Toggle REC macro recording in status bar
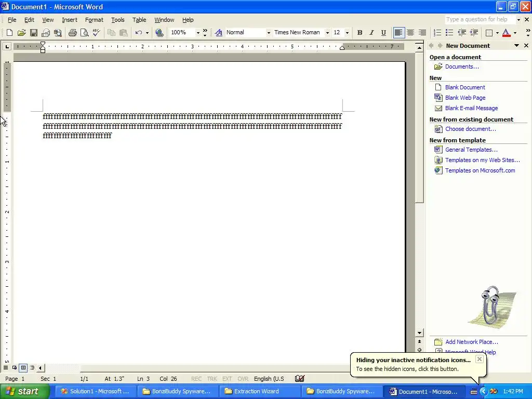532x399 pixels. [x=196, y=379]
